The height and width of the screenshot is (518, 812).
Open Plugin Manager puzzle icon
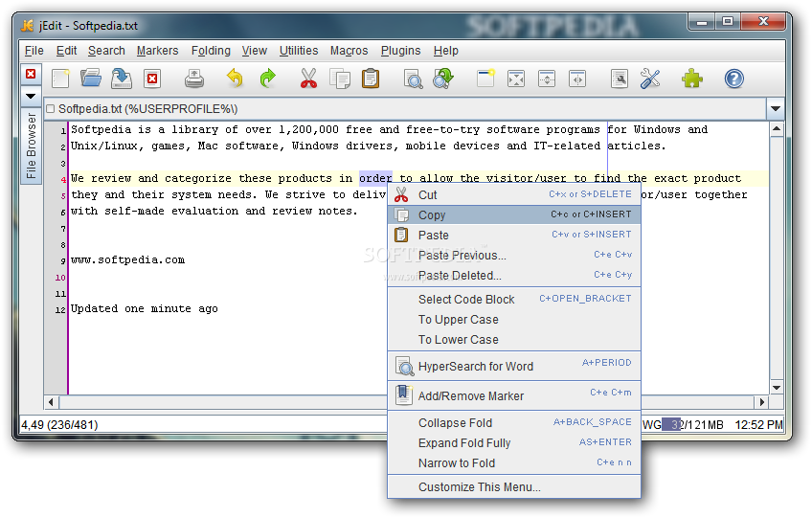pyautogui.click(x=692, y=79)
